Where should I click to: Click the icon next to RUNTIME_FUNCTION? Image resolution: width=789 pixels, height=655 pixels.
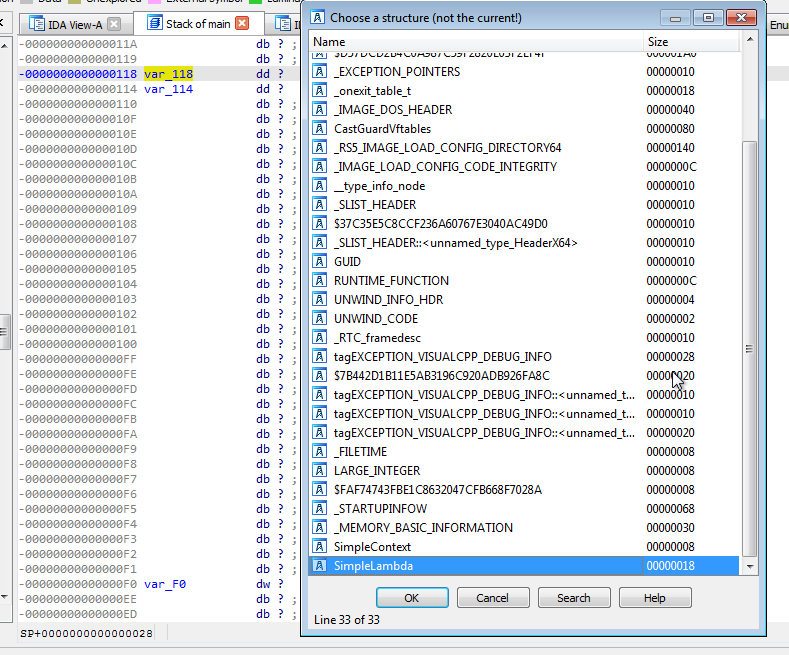(x=320, y=281)
